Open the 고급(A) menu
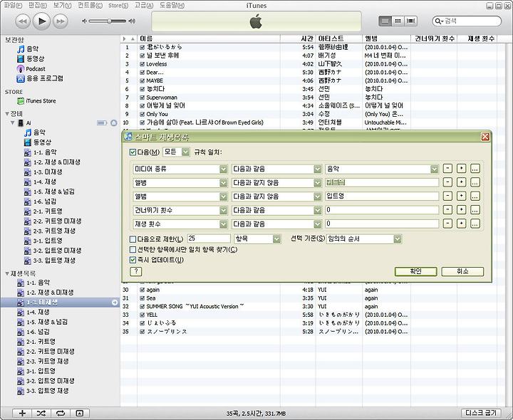 tap(144, 5)
